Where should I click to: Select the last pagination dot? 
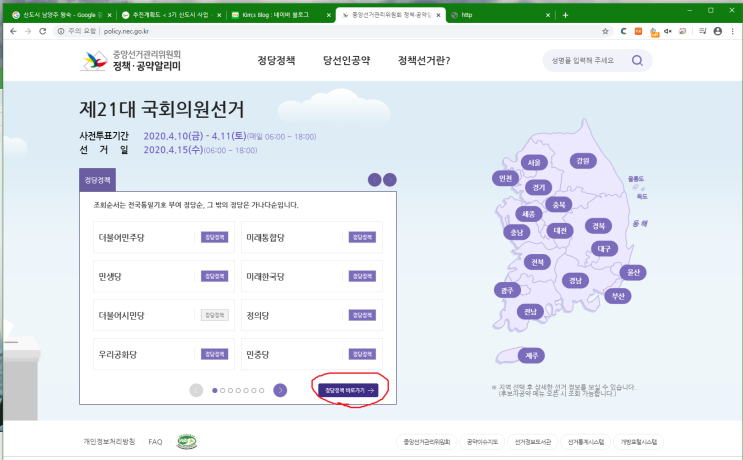(261, 390)
